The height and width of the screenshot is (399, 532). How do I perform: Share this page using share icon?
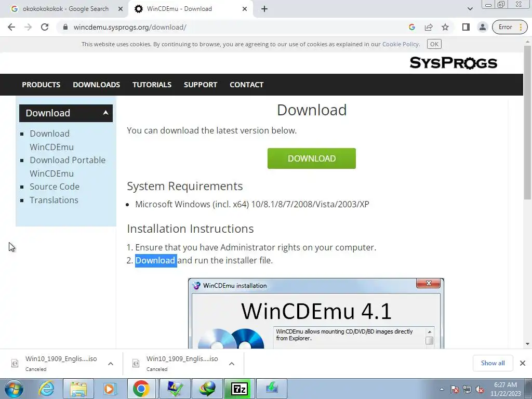pyautogui.click(x=429, y=27)
